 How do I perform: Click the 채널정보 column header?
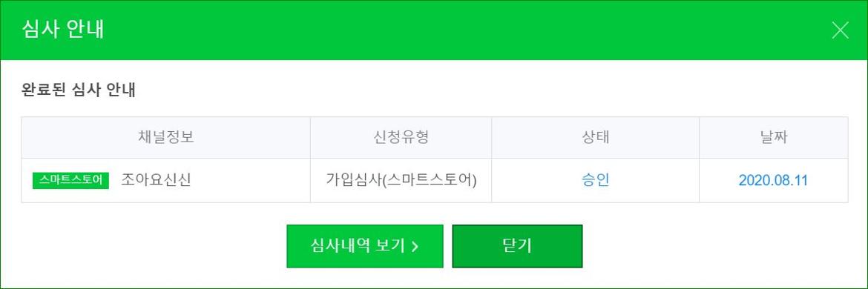tap(165, 138)
